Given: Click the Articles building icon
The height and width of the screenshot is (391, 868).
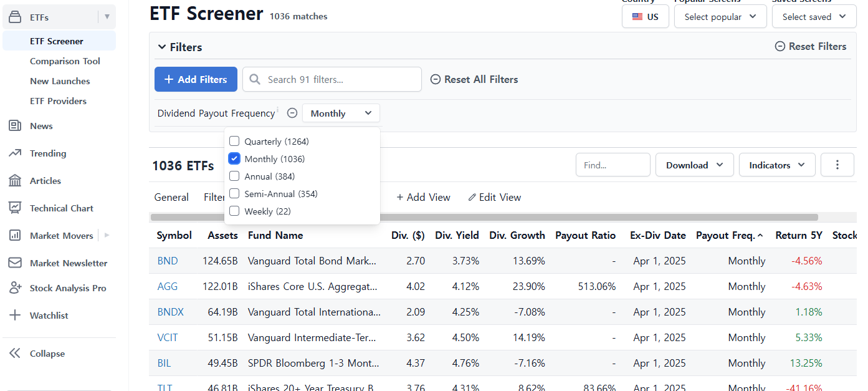Looking at the screenshot, I should tap(15, 181).
